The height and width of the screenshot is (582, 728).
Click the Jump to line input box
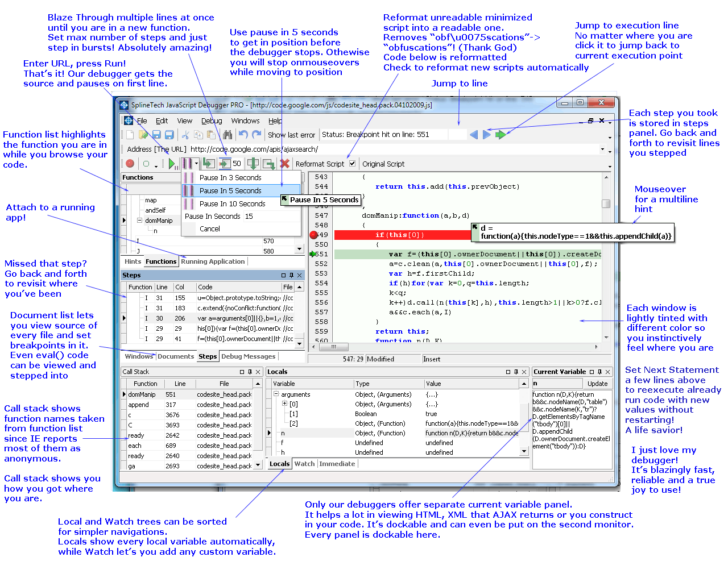[457, 135]
